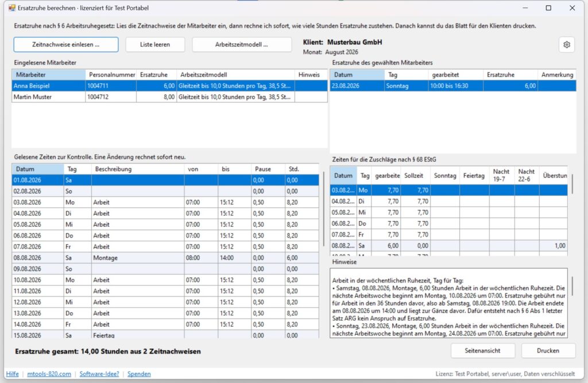Click Montage description on 08.08.2026
588x383 pixels.
(138, 258)
